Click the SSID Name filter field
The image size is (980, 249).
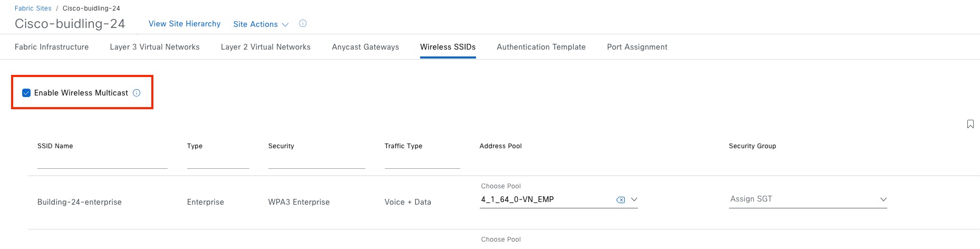pos(102,162)
